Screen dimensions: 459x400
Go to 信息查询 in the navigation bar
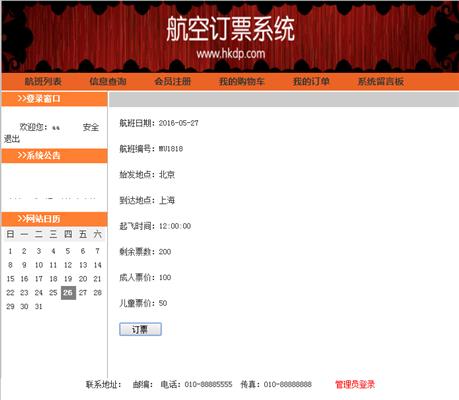coord(108,81)
